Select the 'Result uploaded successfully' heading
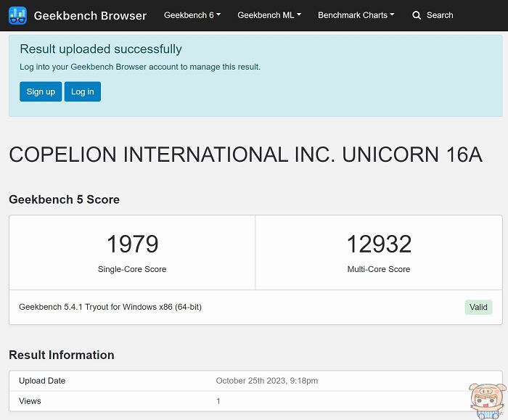The image size is (508, 420). [x=101, y=49]
